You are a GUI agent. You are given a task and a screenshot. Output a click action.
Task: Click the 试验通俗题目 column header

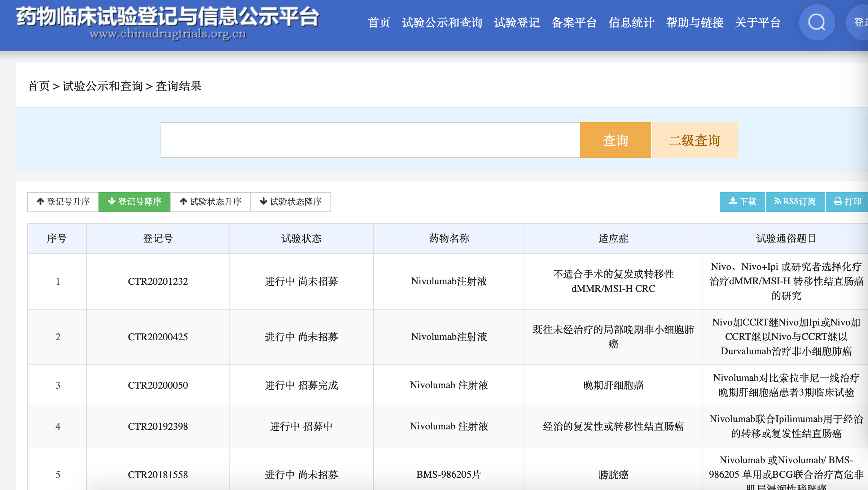(786, 239)
